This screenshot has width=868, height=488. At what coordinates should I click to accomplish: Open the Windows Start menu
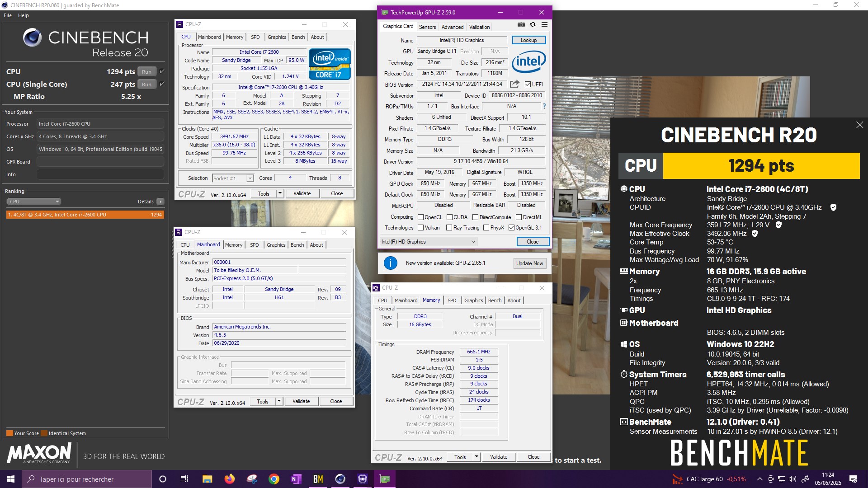11,479
